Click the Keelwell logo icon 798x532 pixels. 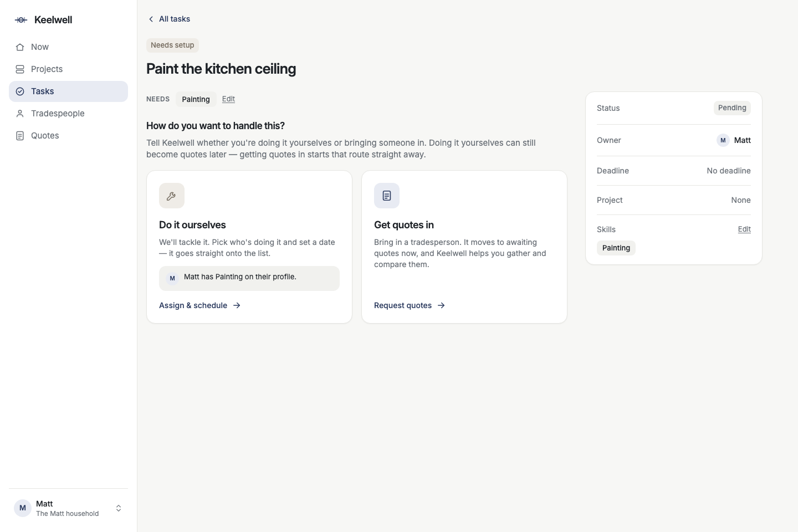pyautogui.click(x=21, y=20)
